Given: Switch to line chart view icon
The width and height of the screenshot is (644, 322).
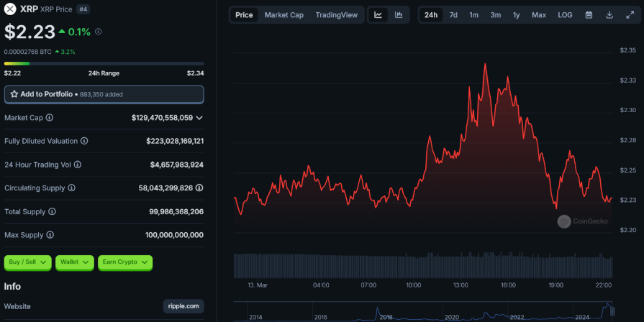Looking at the screenshot, I should pos(378,15).
